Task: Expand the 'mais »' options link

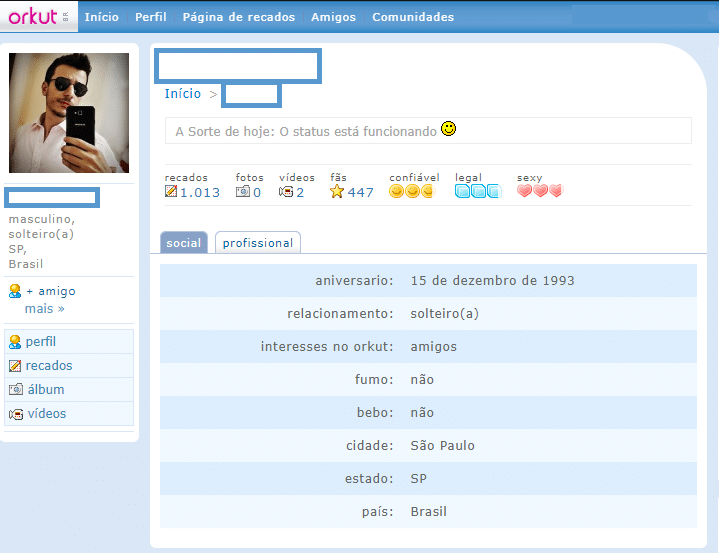Action: pos(44,309)
